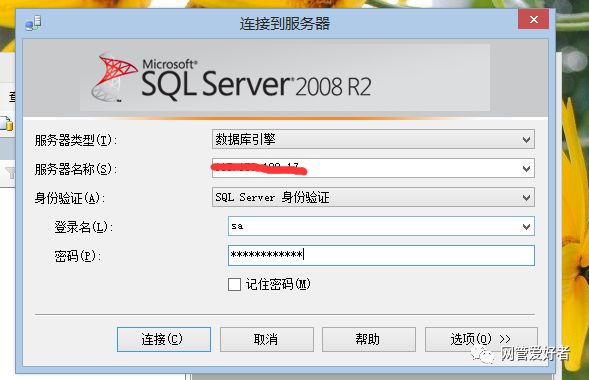
Task: Open help via 帮助 button
Action: point(369,339)
